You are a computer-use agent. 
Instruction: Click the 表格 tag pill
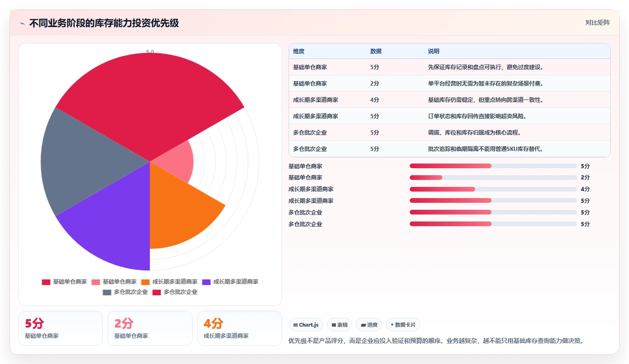click(340, 325)
